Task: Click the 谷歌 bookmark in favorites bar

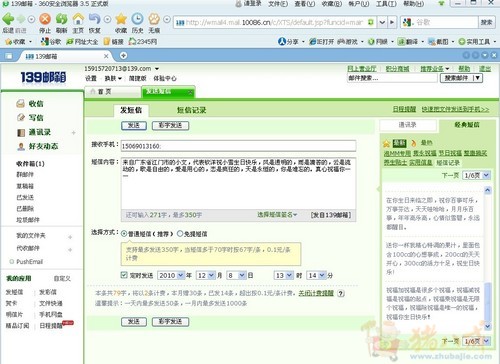Action: coord(51,42)
